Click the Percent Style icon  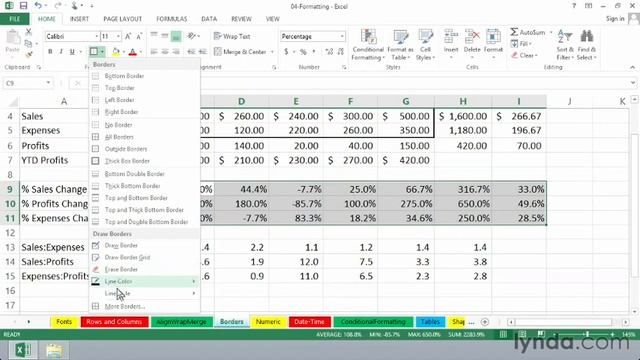pyautogui.click(x=303, y=51)
